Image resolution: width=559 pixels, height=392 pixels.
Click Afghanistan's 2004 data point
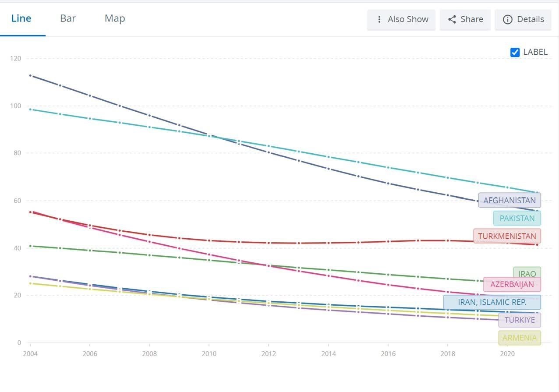pos(30,76)
